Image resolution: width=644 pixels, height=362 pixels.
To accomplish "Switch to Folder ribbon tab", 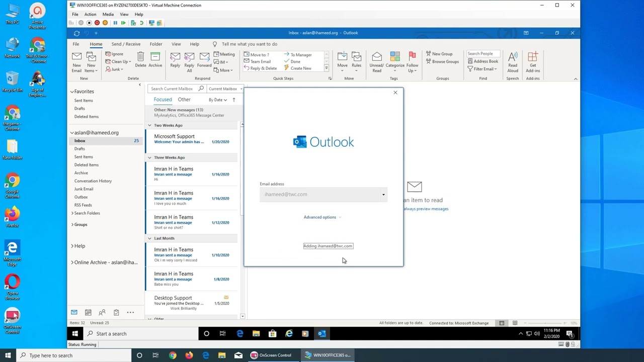I will tap(156, 44).
